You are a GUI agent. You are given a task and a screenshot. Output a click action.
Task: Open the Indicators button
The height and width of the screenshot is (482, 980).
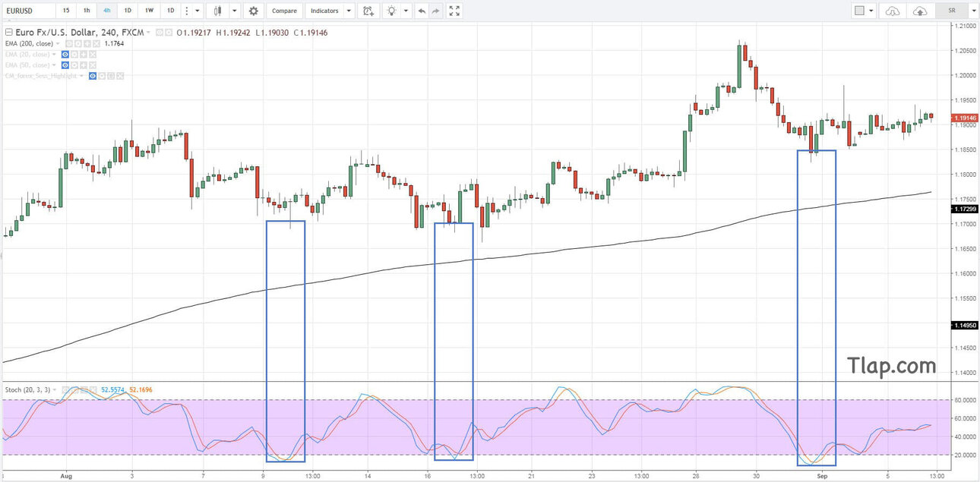point(324,11)
